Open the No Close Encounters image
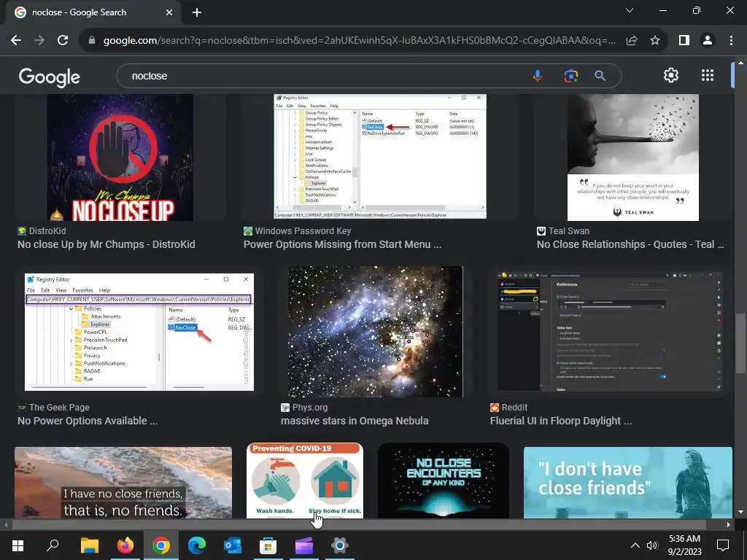Screen dimensions: 747x560 coord(444,481)
